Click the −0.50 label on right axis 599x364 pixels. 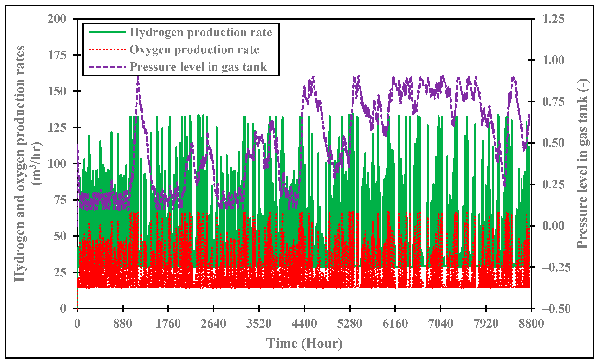(556, 309)
